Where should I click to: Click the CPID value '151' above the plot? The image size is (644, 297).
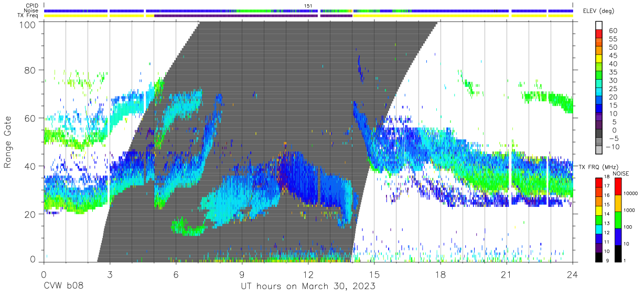[x=308, y=6]
